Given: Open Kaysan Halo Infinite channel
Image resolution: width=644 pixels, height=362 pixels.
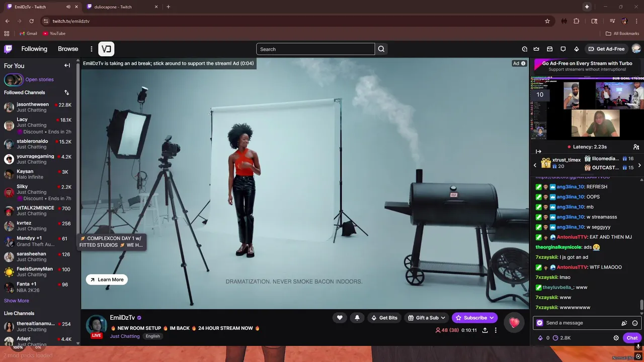Looking at the screenshot, I should click(x=38, y=174).
